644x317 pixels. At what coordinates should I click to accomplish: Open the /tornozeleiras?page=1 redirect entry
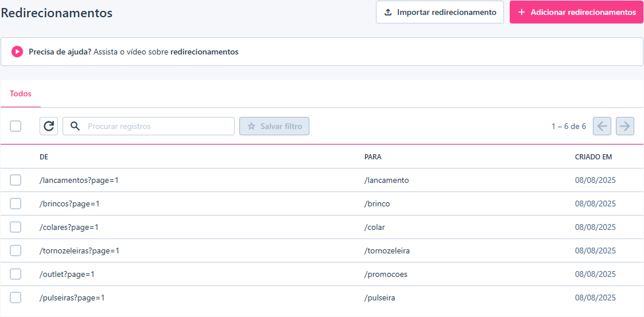click(79, 251)
